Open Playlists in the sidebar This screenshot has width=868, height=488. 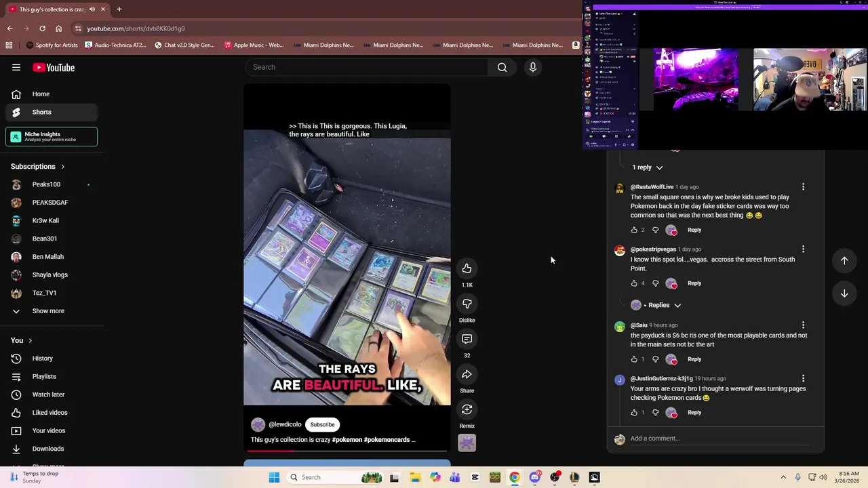pyautogui.click(x=52, y=376)
